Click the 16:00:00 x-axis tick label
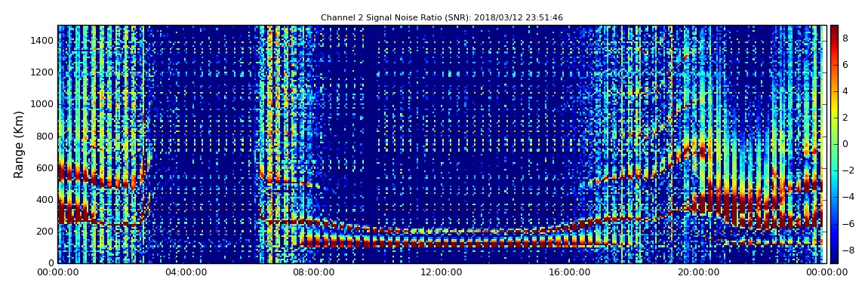Viewport: 868px width, 307px height. (570, 272)
